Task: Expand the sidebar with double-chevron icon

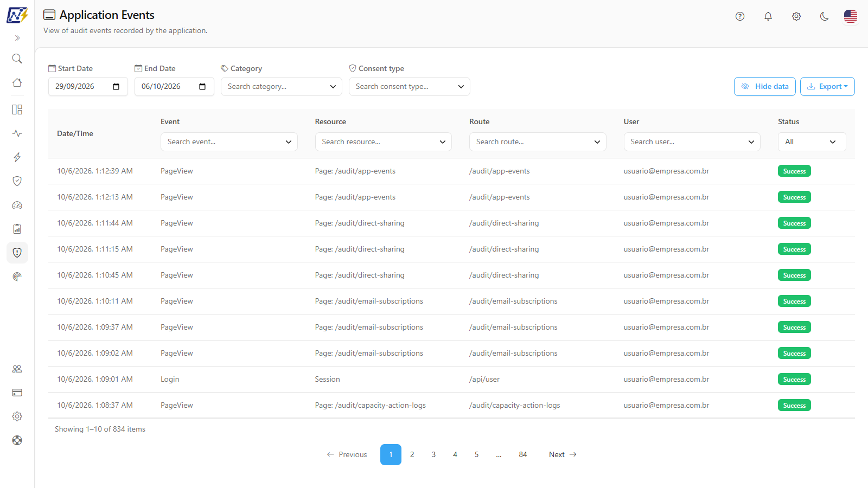Action: click(x=17, y=38)
